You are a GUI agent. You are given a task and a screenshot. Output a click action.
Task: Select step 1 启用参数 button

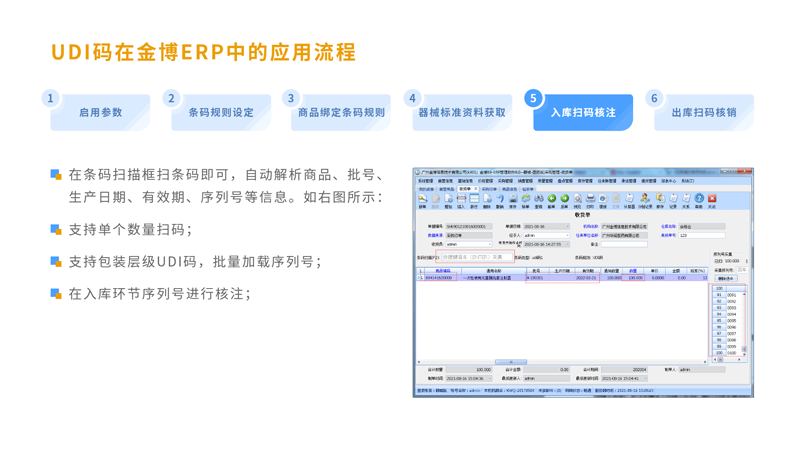[100, 113]
